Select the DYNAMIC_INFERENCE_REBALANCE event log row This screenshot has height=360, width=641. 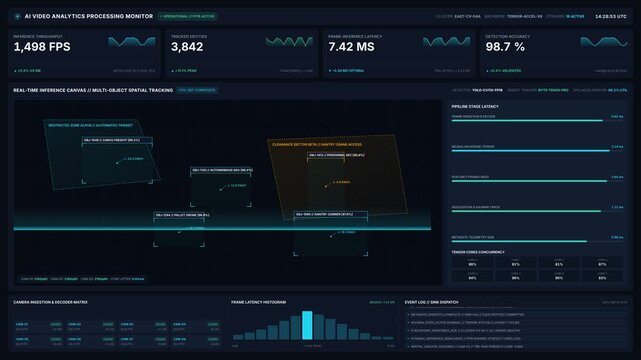click(x=517, y=339)
